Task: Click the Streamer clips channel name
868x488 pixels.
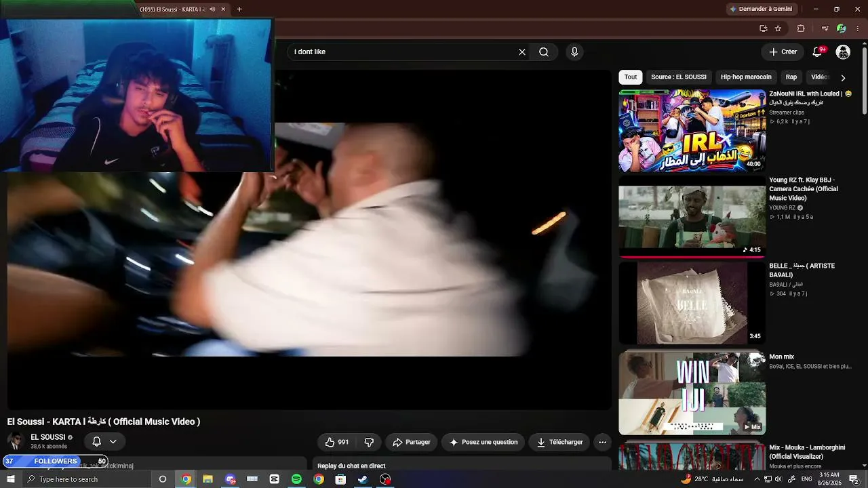Action: click(787, 113)
